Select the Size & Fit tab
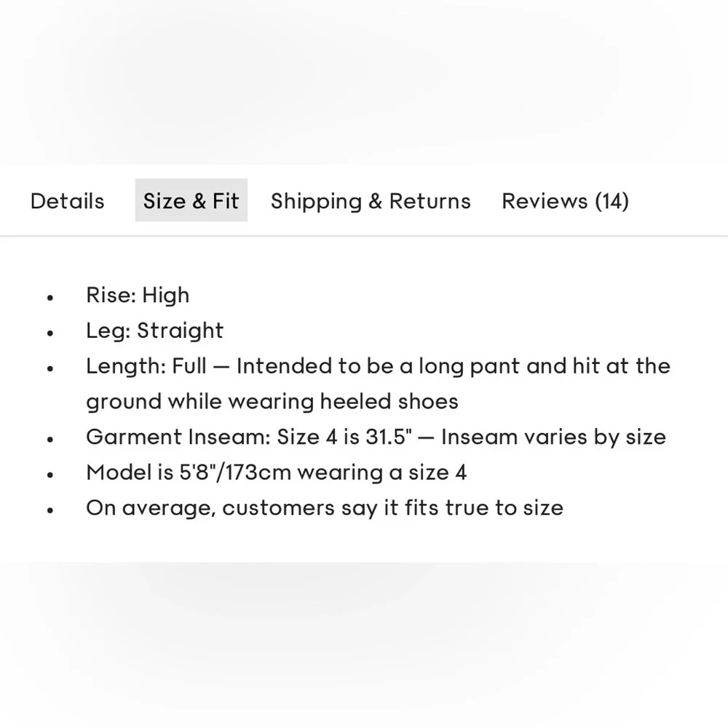The height and width of the screenshot is (728, 728). (191, 200)
